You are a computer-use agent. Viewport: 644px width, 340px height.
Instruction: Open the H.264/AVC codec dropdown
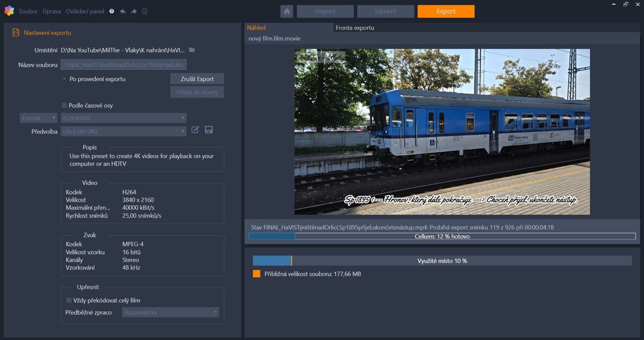[x=123, y=118]
